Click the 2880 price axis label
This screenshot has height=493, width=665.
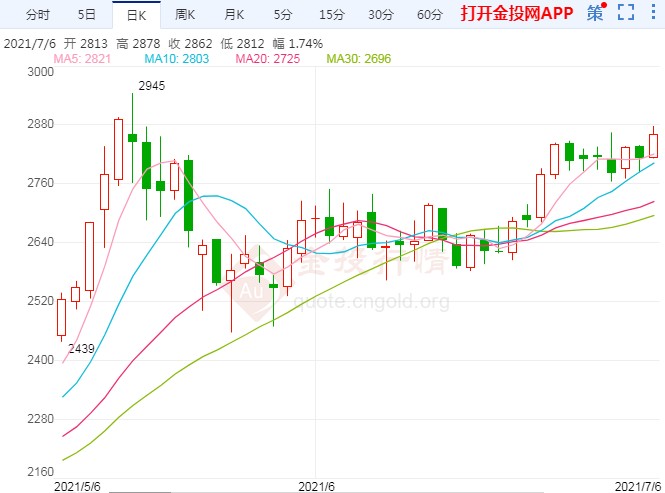(x=41, y=124)
